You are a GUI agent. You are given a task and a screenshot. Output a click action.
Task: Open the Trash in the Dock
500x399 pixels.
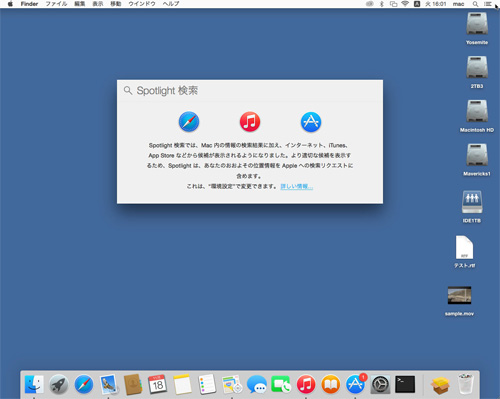[x=465, y=384]
